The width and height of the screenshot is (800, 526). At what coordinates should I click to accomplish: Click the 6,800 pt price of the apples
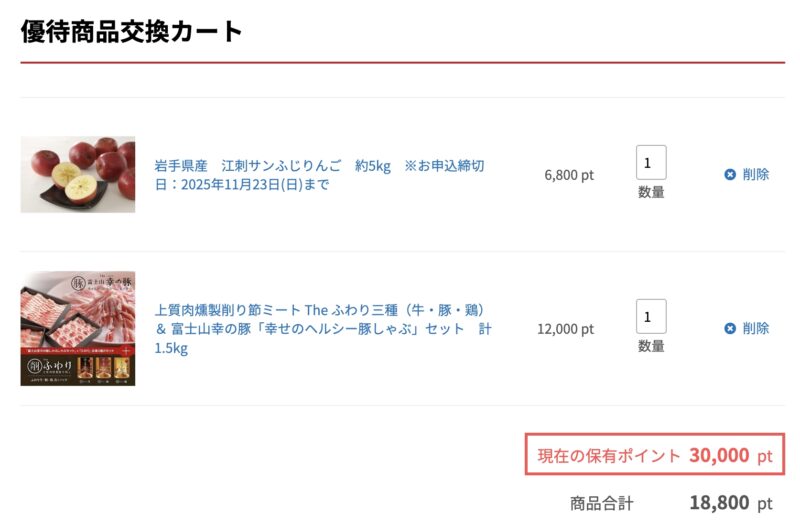point(569,175)
